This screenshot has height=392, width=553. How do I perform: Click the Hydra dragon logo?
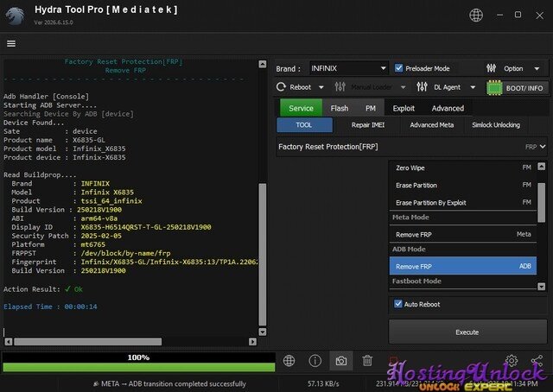[16, 16]
